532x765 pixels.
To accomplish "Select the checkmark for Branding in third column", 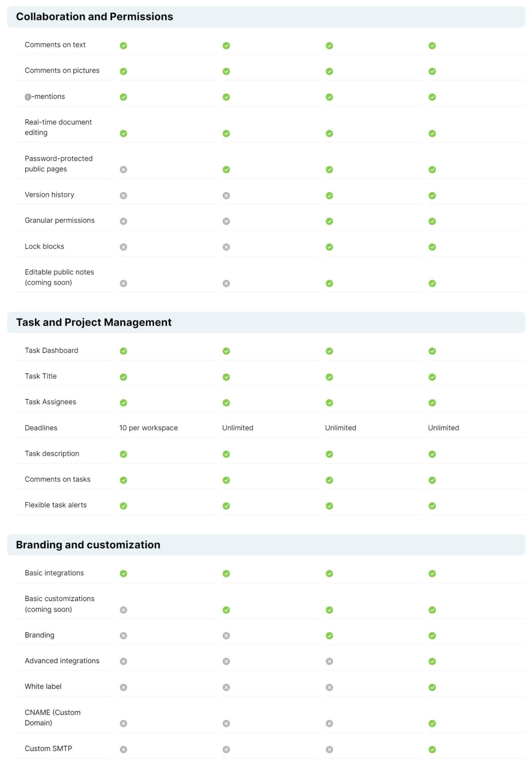I will pyautogui.click(x=329, y=636).
